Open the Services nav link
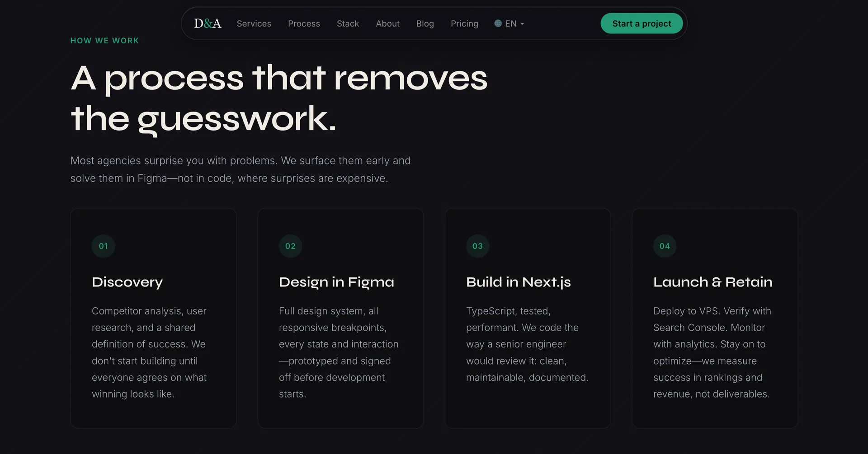Screen dimensions: 868x454 click(x=254, y=23)
